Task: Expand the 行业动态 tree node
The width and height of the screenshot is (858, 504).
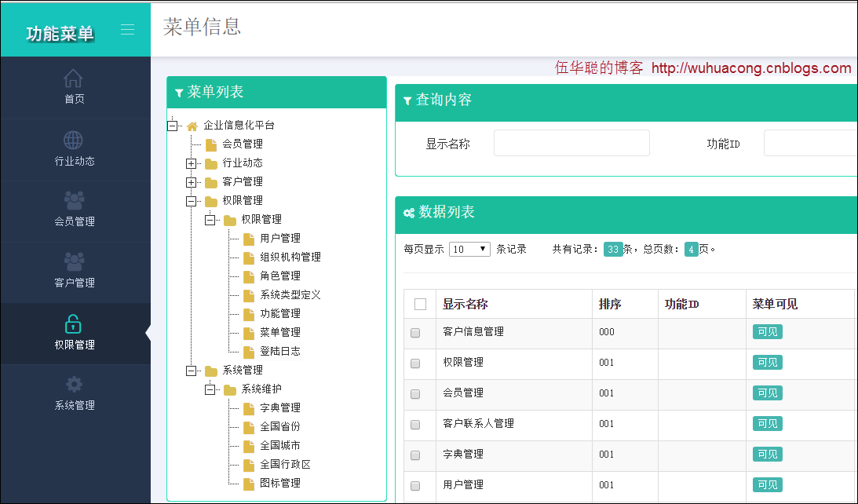Action: [191, 163]
